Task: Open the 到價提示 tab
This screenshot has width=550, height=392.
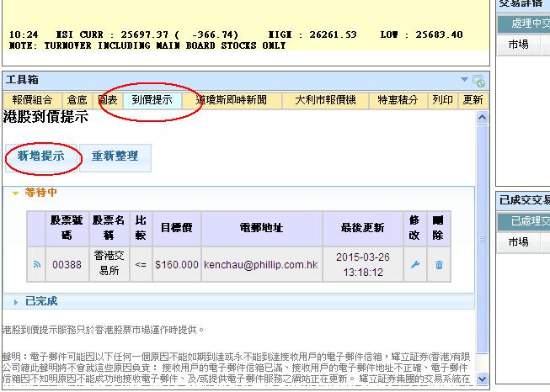Action: click(x=152, y=100)
